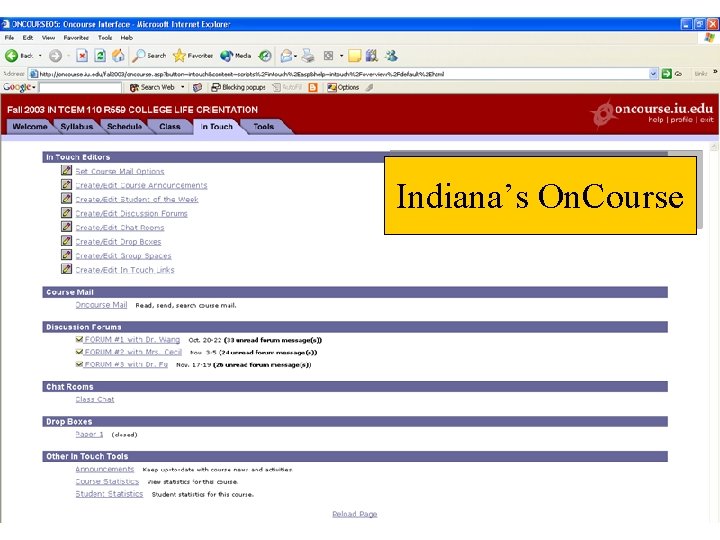Expand the Links toolbar chevron

tap(715, 72)
